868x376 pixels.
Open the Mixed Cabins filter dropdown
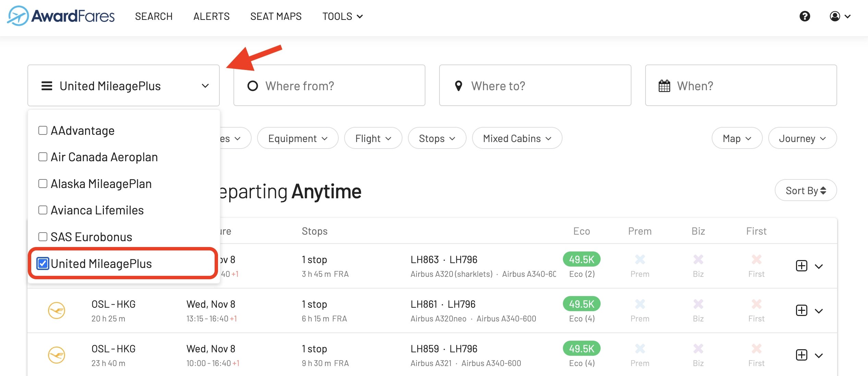coord(517,138)
